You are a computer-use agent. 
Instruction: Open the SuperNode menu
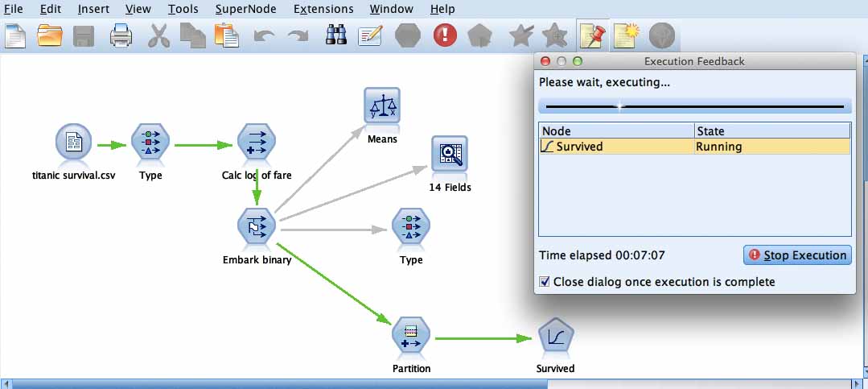point(245,9)
